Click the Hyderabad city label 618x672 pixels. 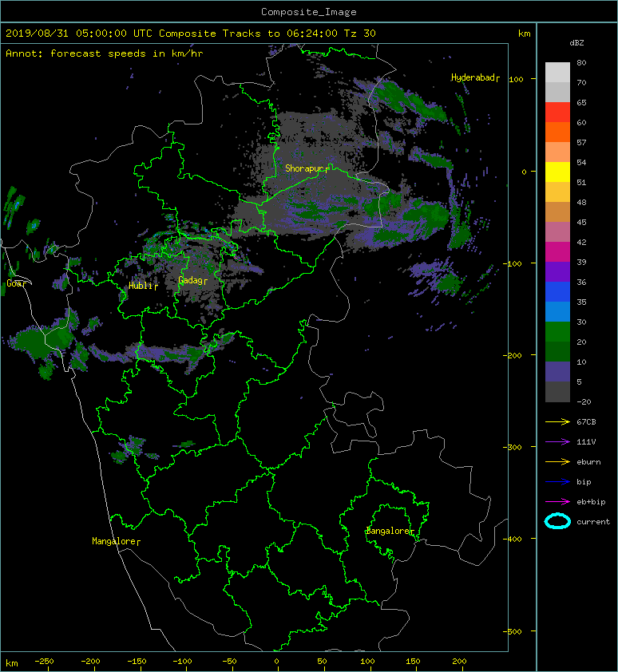pyautogui.click(x=473, y=77)
